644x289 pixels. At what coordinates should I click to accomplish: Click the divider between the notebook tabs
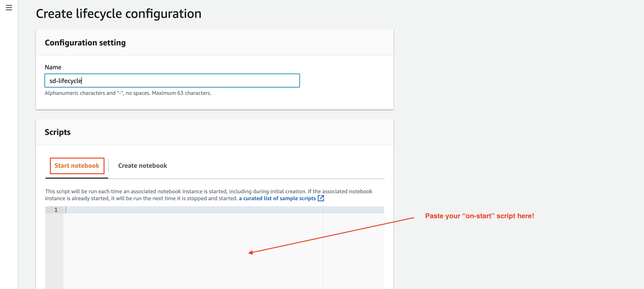point(108,166)
